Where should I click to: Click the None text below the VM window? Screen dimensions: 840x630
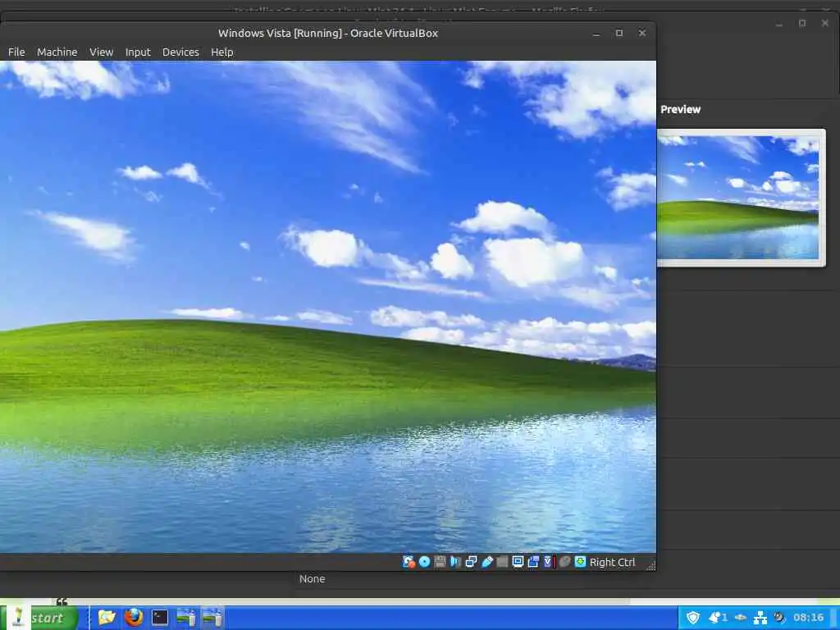[x=312, y=579]
